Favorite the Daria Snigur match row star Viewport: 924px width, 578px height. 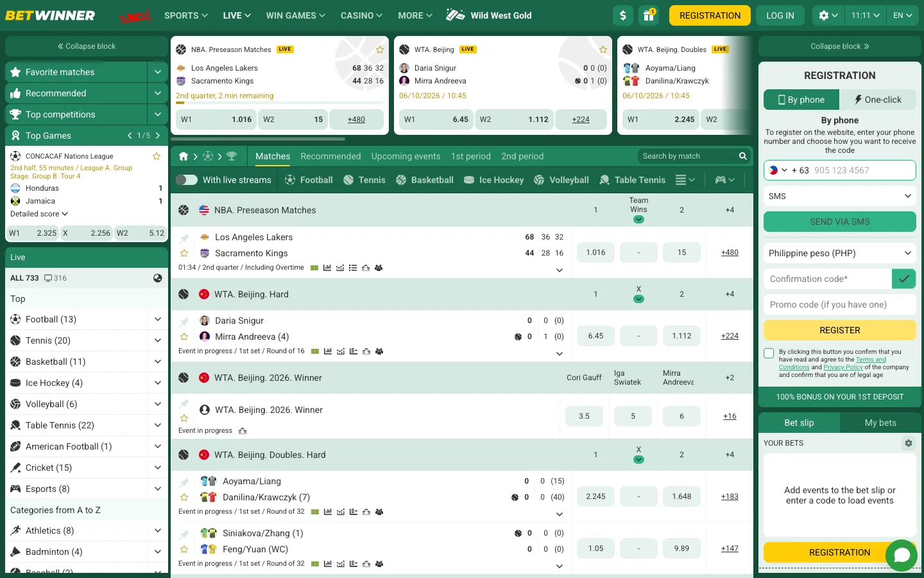184,336
